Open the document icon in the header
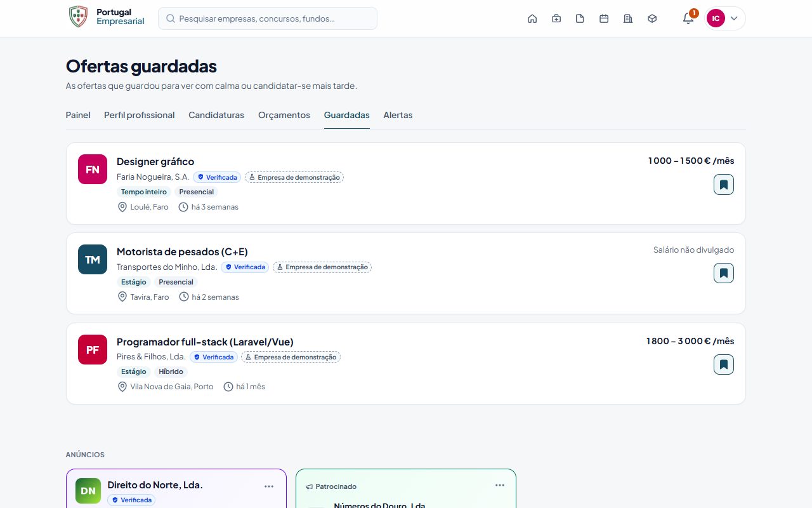The height and width of the screenshot is (508, 812). (580, 18)
